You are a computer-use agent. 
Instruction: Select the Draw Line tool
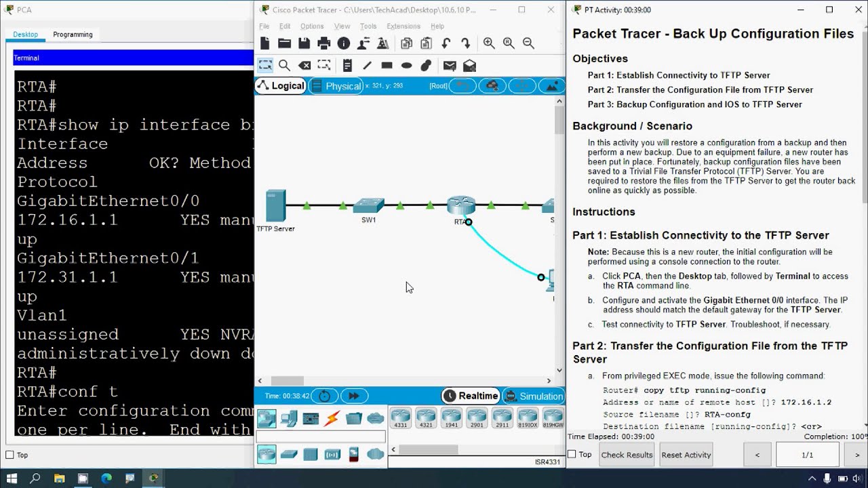pyautogui.click(x=367, y=65)
